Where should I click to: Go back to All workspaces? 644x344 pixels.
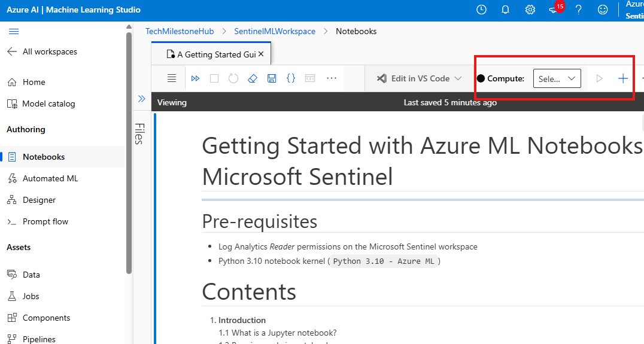pyautogui.click(x=42, y=51)
